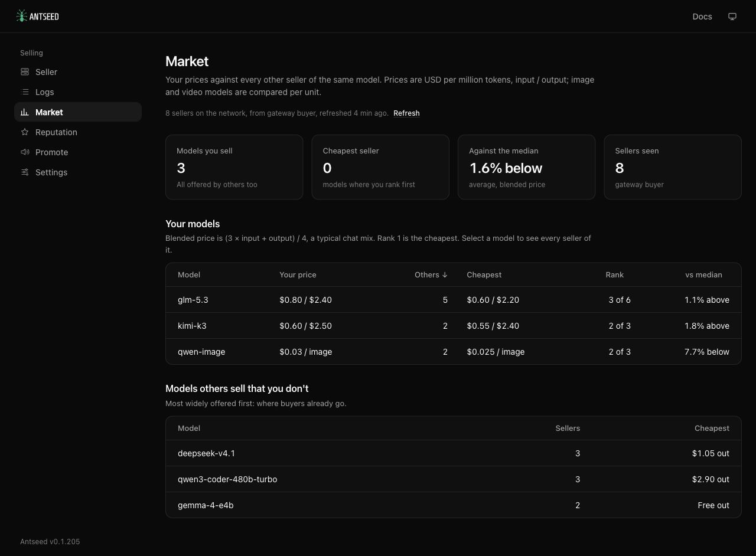The width and height of the screenshot is (756, 556).
Task: Click the Antseed v0.1.205 version label
Action: pyautogui.click(x=50, y=542)
